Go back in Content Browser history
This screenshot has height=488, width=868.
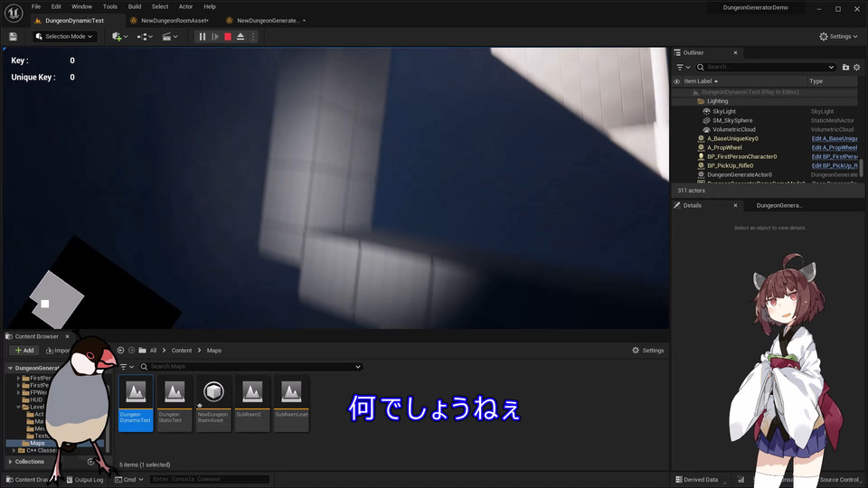click(x=120, y=351)
